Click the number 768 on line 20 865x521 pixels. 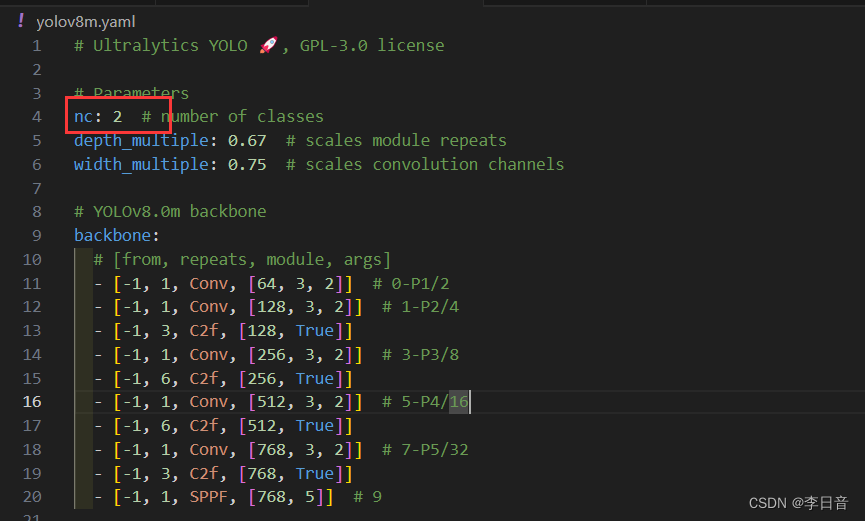[x=271, y=497]
